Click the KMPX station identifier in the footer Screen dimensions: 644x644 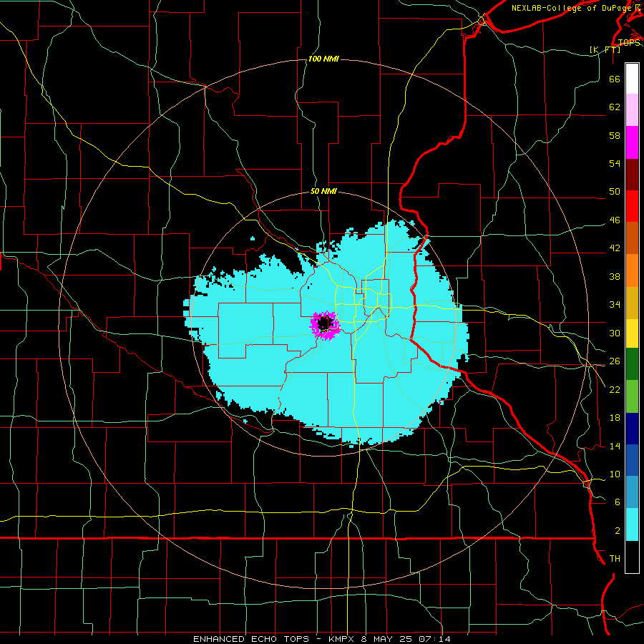[x=341, y=639]
